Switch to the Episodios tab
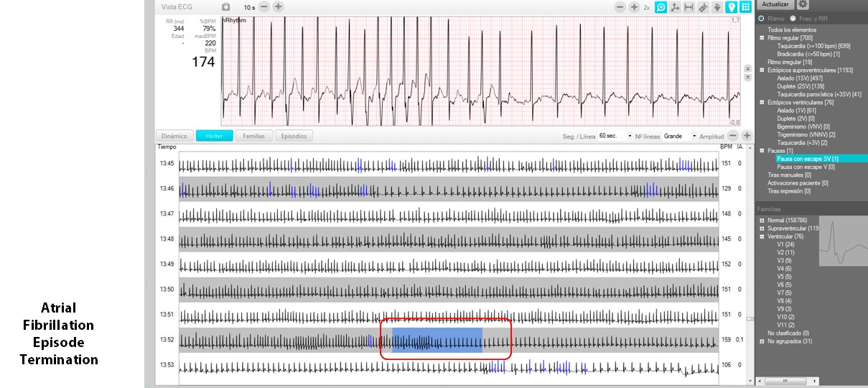This screenshot has width=868, height=388. 294,136
